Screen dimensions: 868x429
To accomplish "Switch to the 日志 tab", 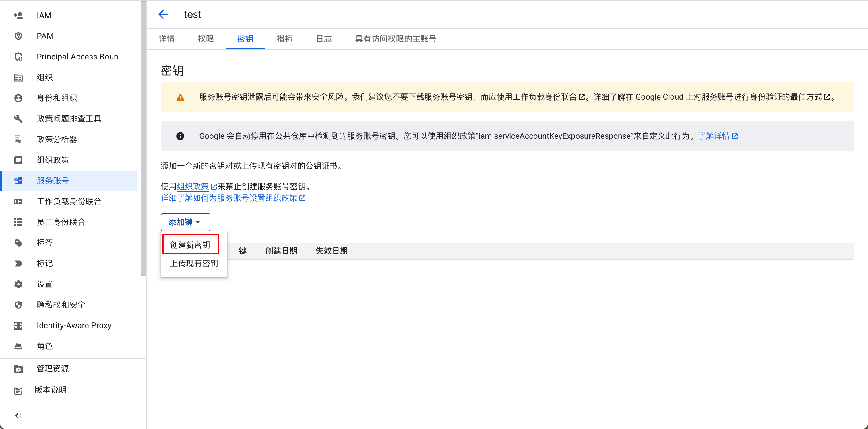I will tap(323, 39).
